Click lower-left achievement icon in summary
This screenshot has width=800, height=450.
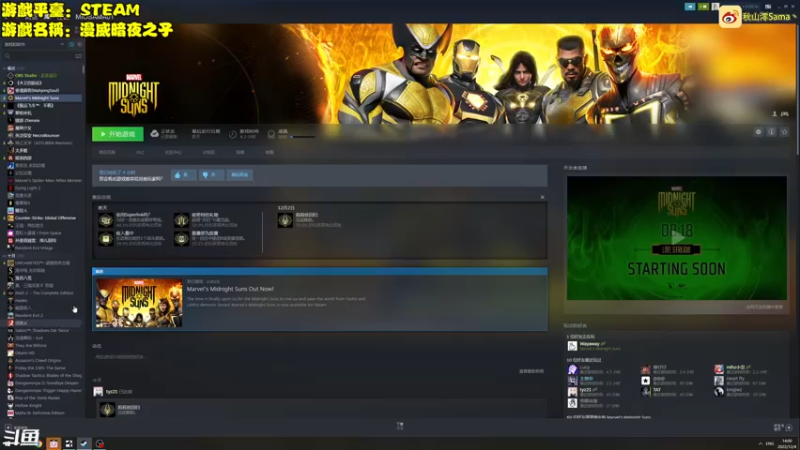(106, 239)
